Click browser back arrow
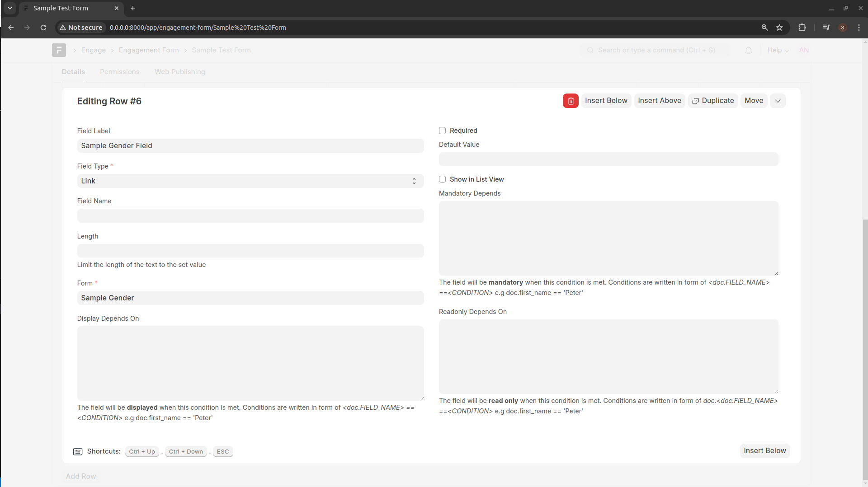This screenshot has height=487, width=868. pyautogui.click(x=11, y=28)
